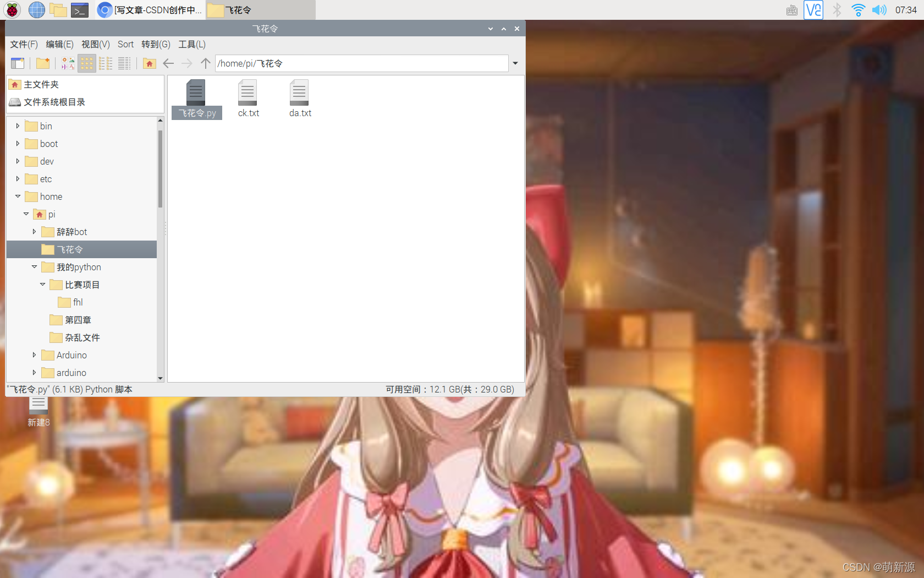Open the Bluetooth tray menu
924x578 pixels.
click(837, 10)
